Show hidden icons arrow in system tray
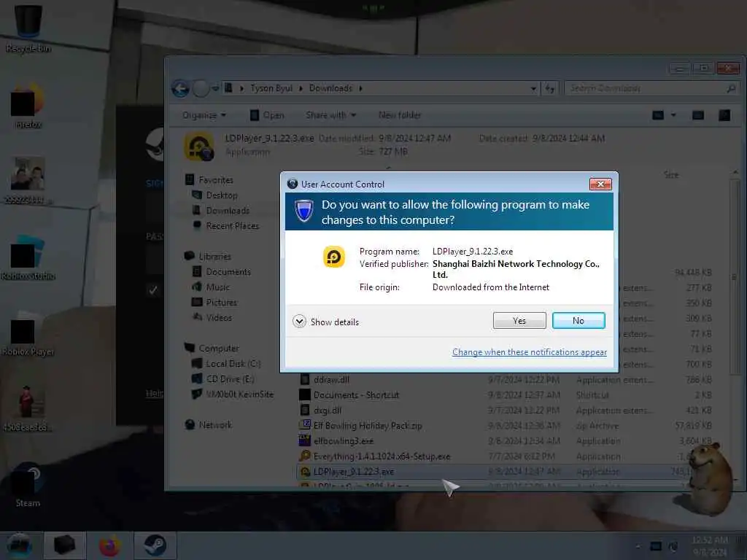This screenshot has height=560, width=747. point(638,546)
